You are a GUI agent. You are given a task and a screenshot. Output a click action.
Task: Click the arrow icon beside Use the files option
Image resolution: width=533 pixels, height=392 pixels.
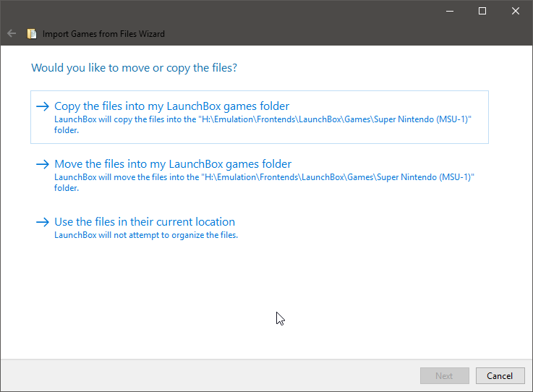(43, 222)
